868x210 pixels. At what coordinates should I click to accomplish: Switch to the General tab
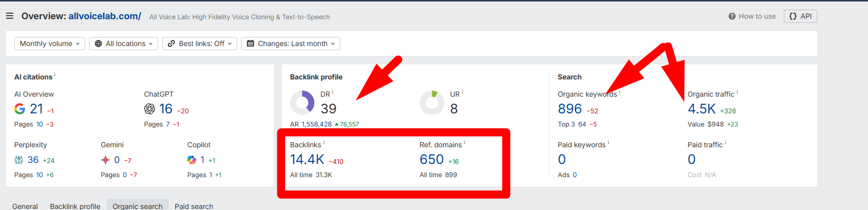25,206
